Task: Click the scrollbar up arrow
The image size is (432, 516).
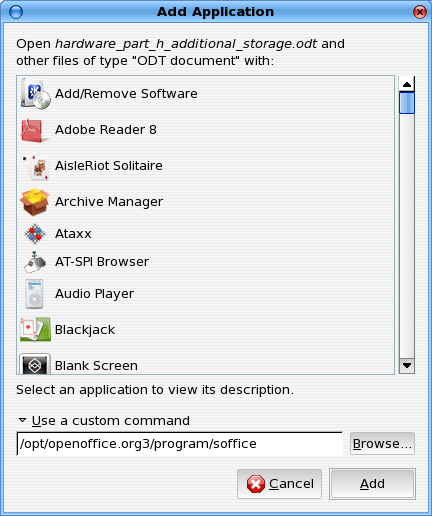Action: (407, 84)
